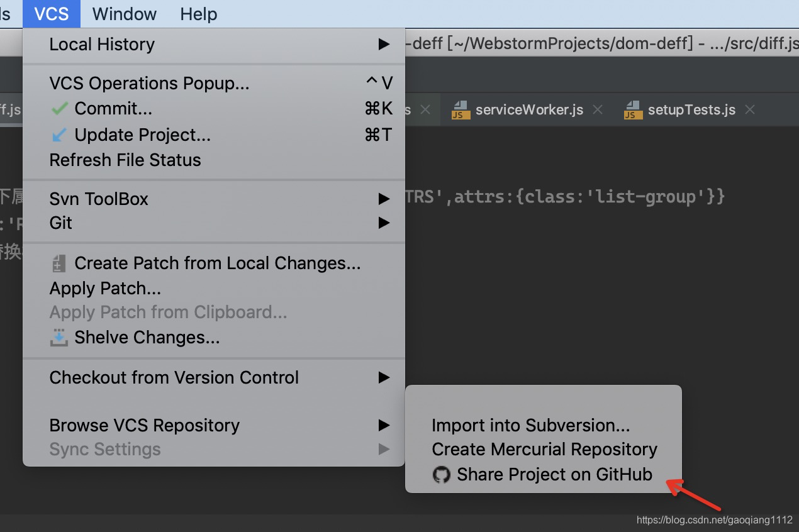Expand the Svn ToolBox submenu
Viewport: 799px width, 532px height.
[214, 199]
